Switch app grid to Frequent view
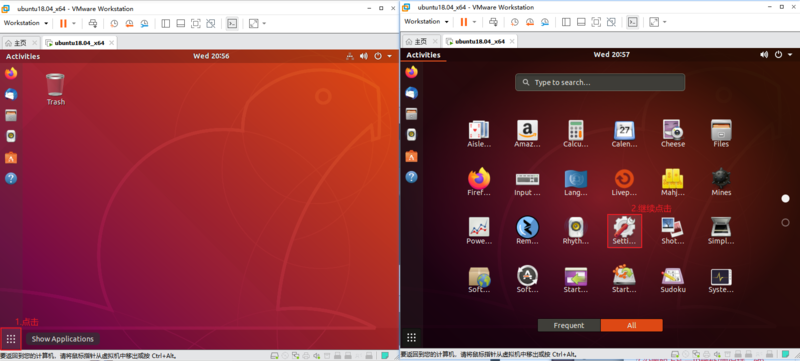800x361 pixels. tap(569, 325)
